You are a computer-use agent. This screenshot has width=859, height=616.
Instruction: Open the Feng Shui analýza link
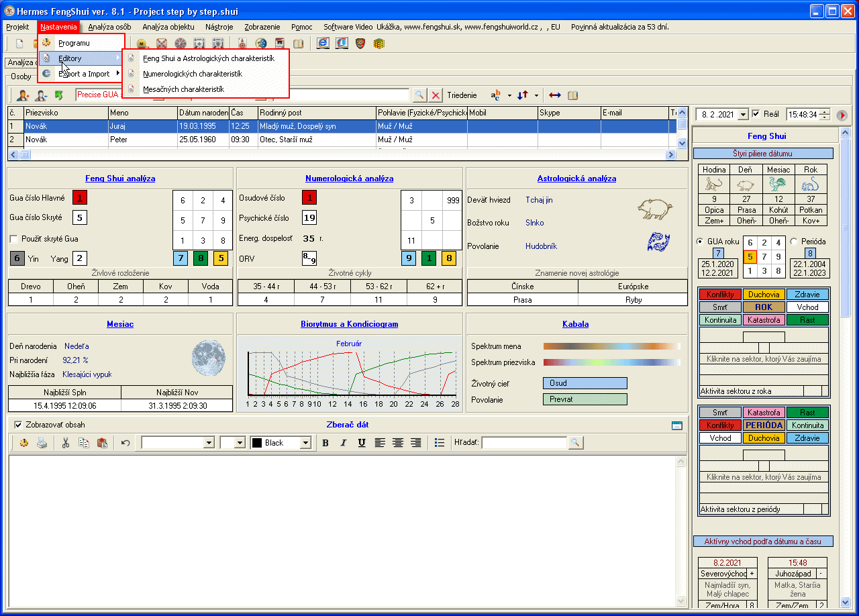coord(120,178)
